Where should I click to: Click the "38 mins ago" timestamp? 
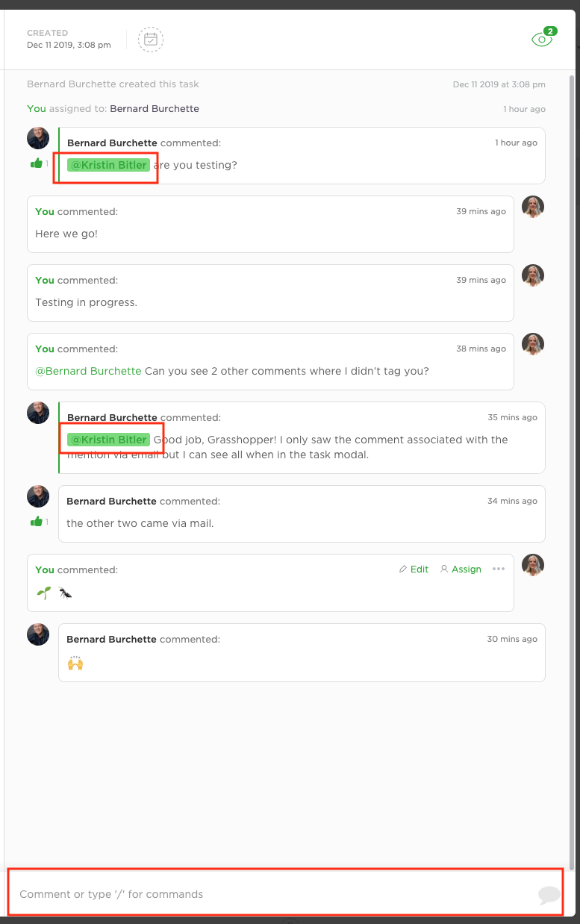point(481,349)
